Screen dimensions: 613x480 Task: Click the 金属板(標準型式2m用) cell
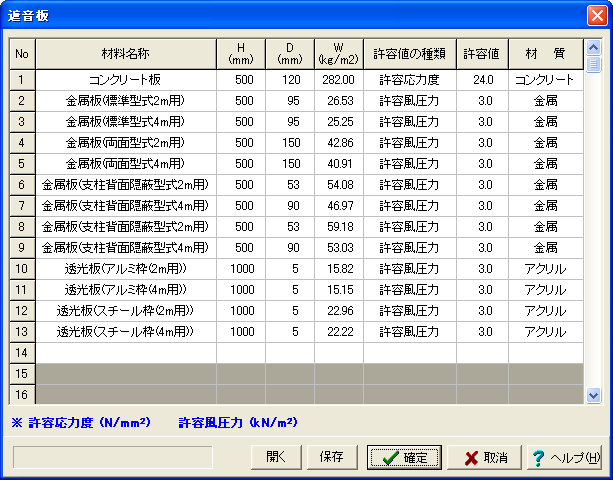(x=126, y=101)
